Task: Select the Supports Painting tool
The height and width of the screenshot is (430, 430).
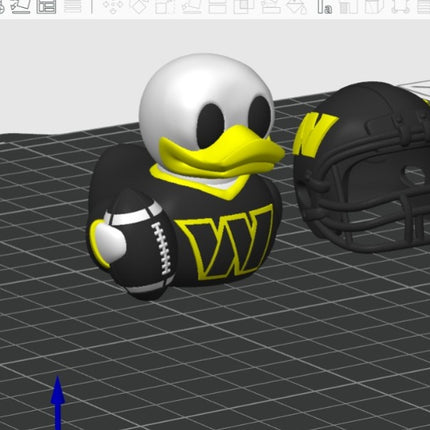Action: pyautogui.click(x=270, y=6)
